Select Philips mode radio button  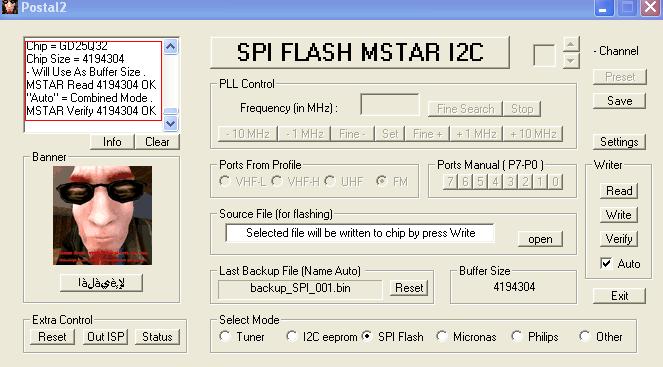tap(517, 337)
